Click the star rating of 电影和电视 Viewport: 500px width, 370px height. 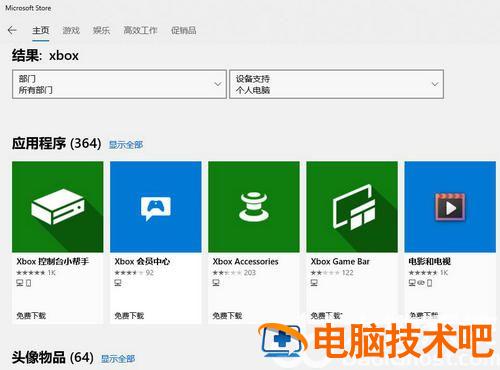tap(423, 273)
